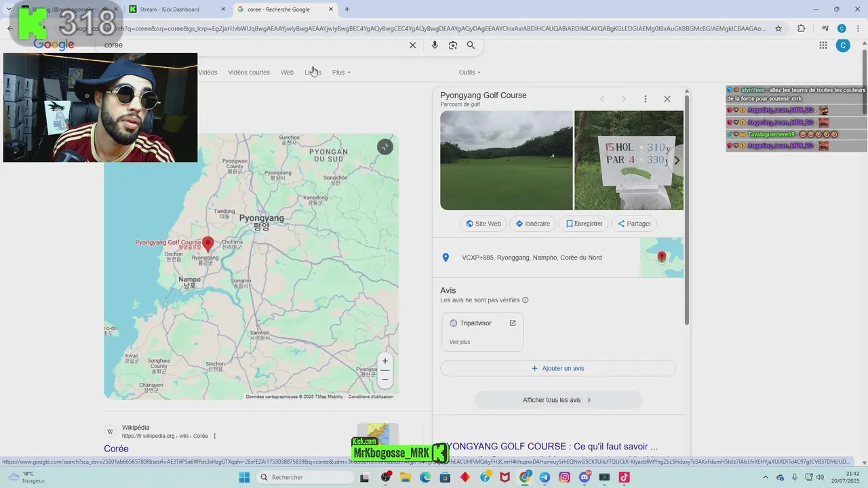868x488 pixels.
Task: Open Windows Start menu
Action: pos(244,477)
